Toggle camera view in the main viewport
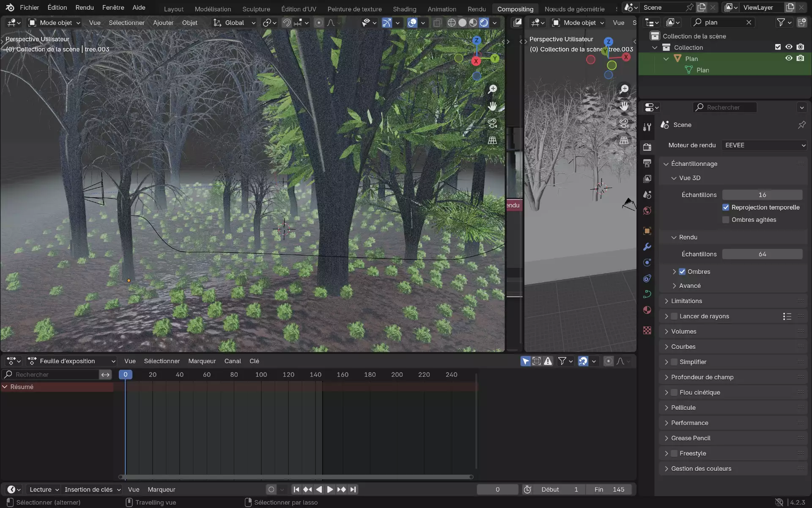The height and width of the screenshot is (508, 812). pos(492,123)
